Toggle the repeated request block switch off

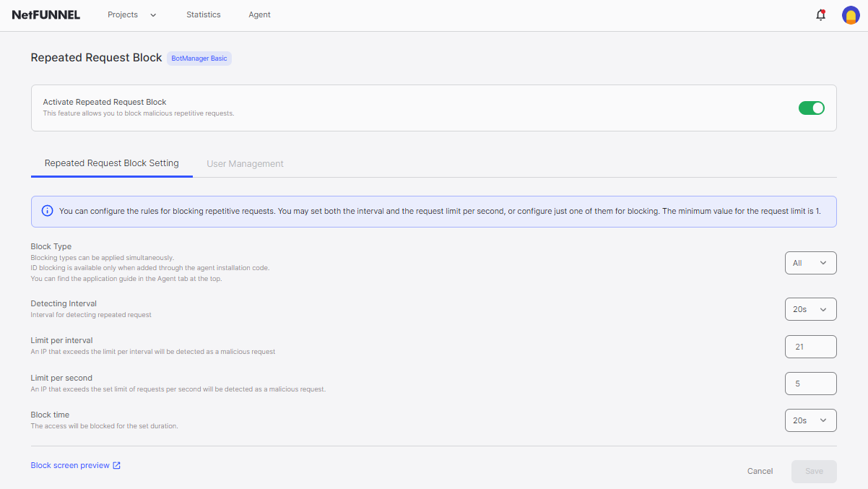[811, 107]
